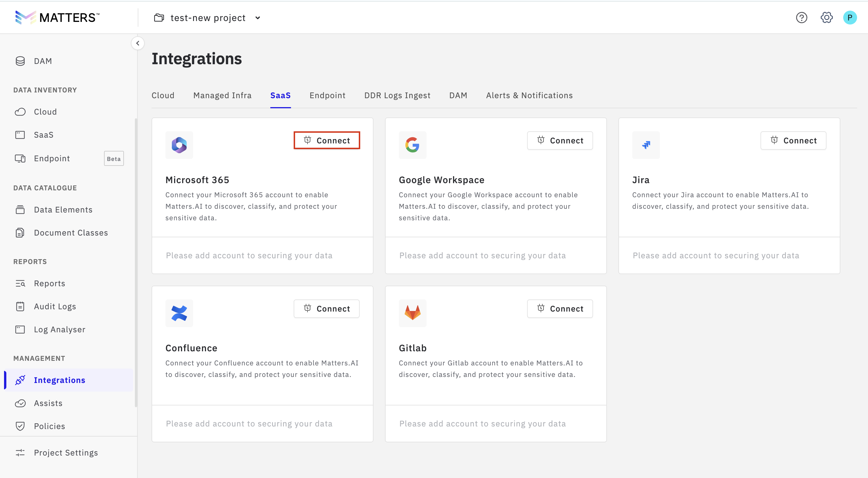The height and width of the screenshot is (478, 868).
Task: Click the Document Classes icon
Action: 20,233
